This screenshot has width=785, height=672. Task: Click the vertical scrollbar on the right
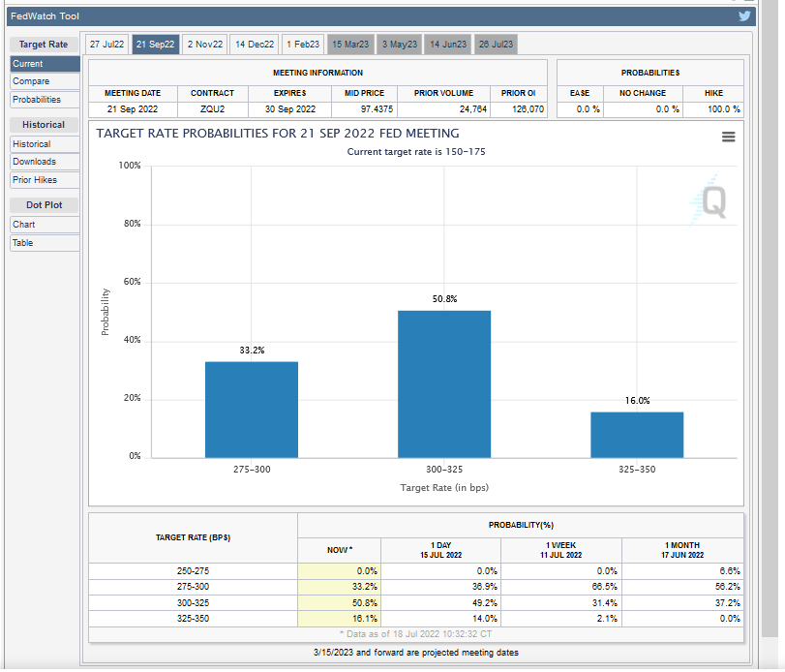[770, 321]
